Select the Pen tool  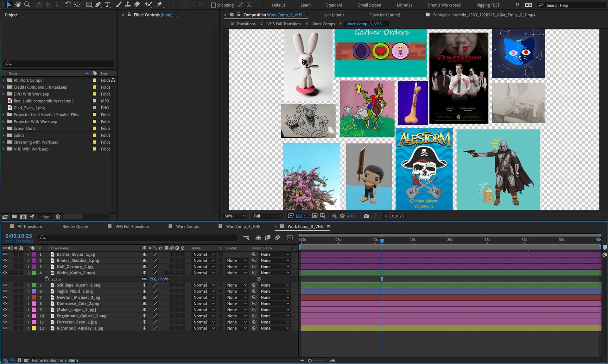pos(98,4)
